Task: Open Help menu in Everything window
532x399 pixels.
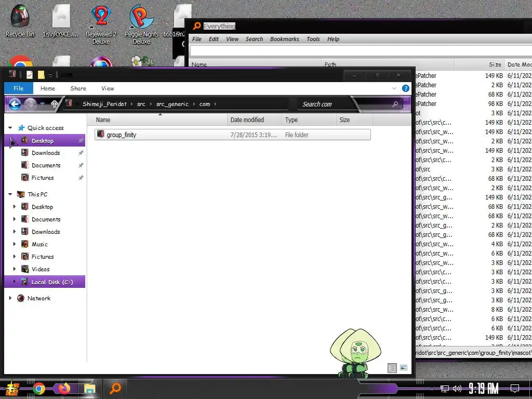Action: 333,39
